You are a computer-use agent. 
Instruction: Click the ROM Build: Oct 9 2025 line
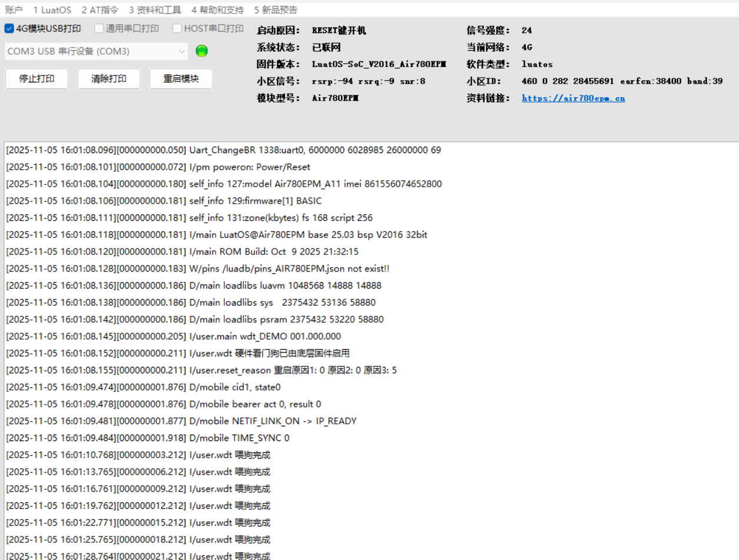point(182,251)
